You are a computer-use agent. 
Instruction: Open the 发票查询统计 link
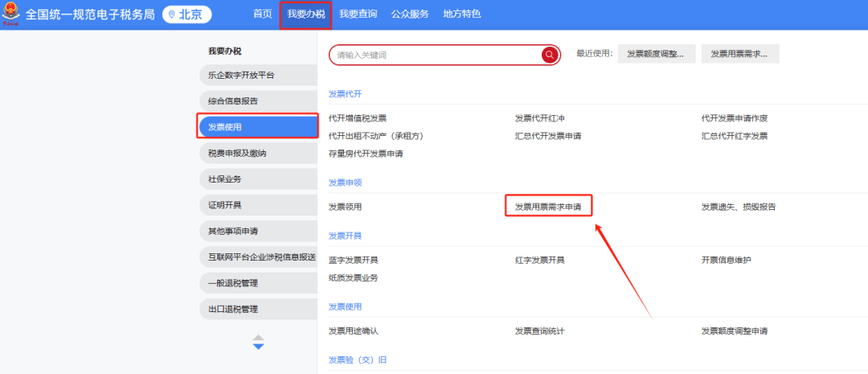(542, 331)
